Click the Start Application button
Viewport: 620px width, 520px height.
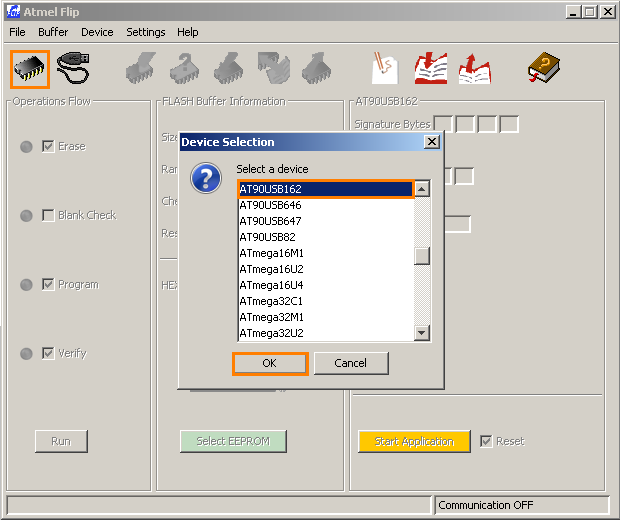click(414, 441)
